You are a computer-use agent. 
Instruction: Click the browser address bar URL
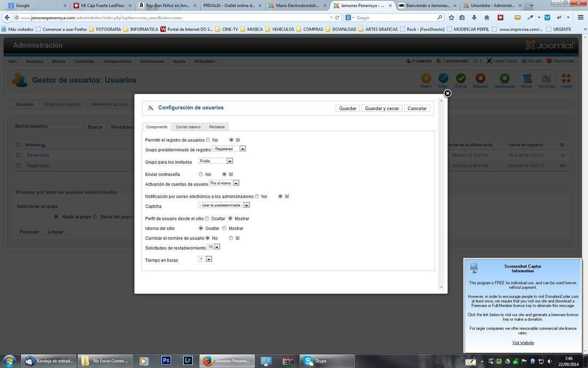(101, 18)
